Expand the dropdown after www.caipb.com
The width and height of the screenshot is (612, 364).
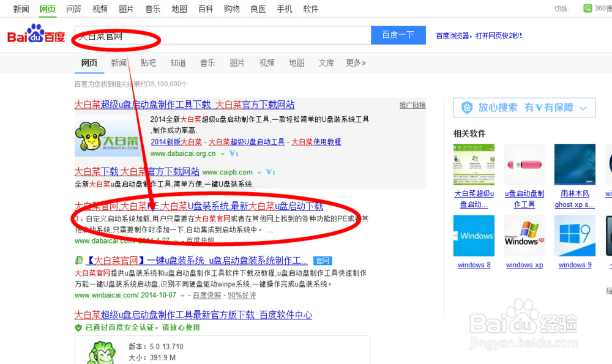click(259, 173)
